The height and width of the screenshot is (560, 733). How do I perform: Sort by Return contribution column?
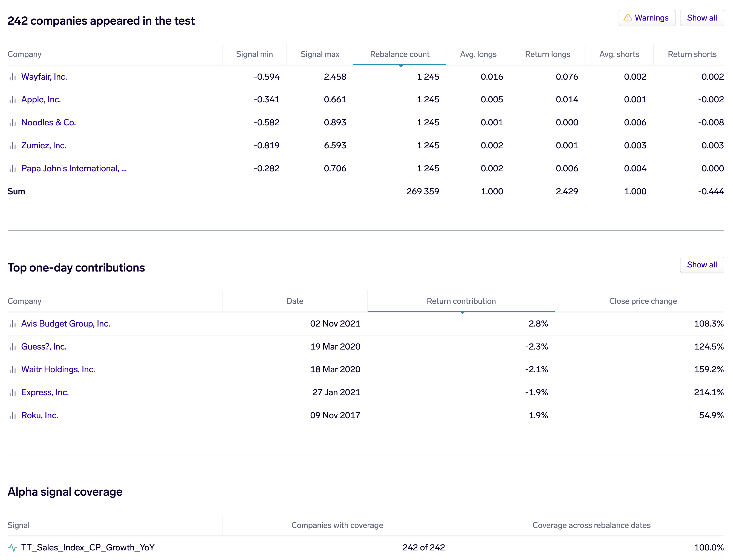[x=461, y=301]
